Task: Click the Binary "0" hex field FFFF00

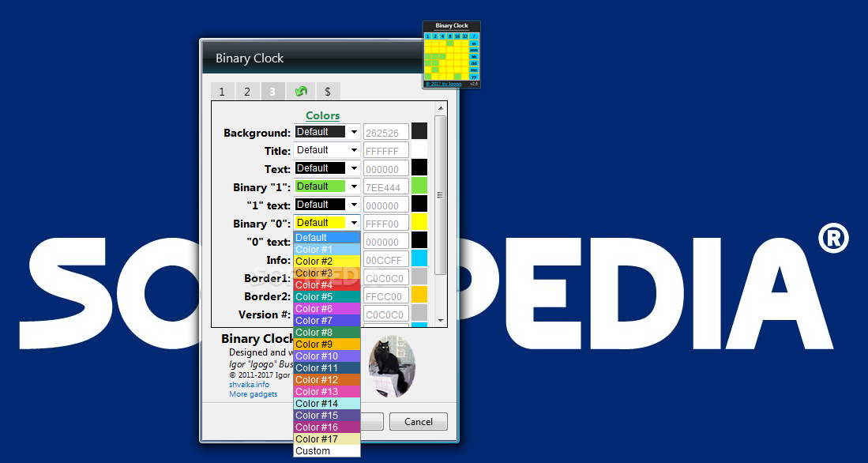Action: click(386, 223)
